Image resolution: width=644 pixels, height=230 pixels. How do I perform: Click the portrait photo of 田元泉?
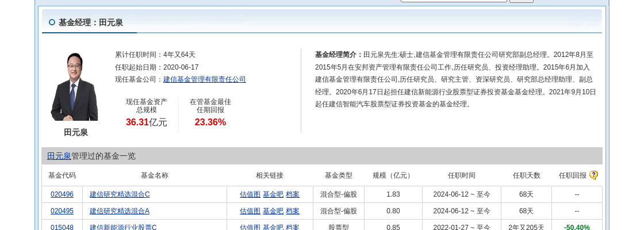[74, 86]
